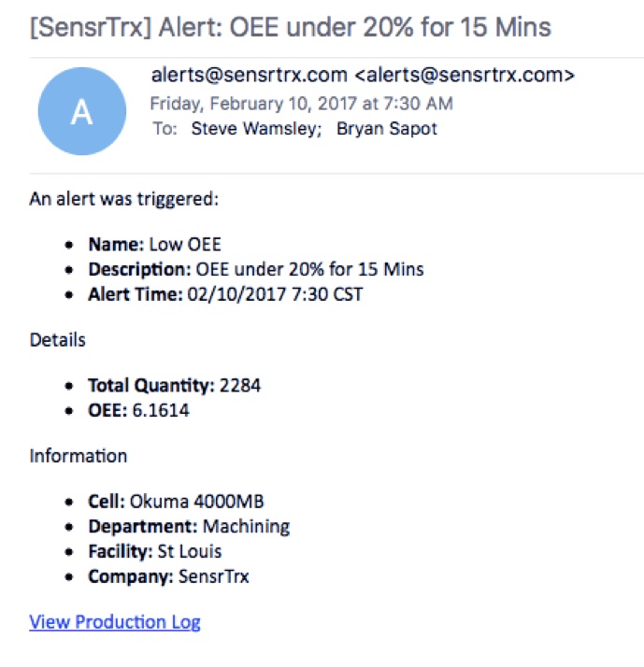Image resolution: width=644 pixels, height=667 pixels.
Task: Click the Information section heading
Action: (79, 456)
